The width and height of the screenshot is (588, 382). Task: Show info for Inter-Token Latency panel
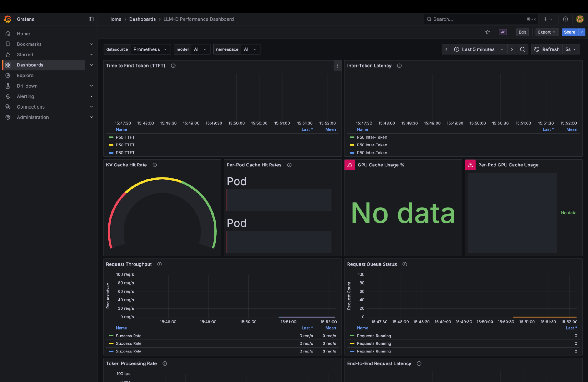[x=399, y=66]
